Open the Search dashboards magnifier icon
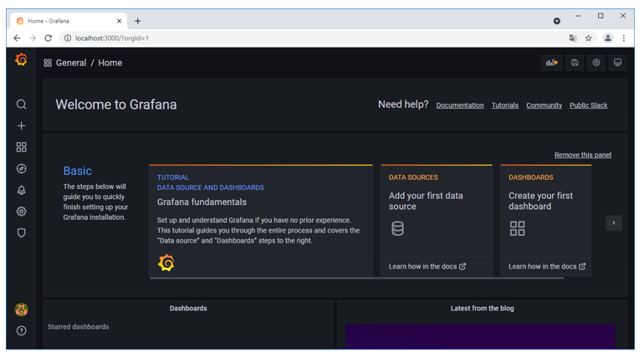The image size is (644, 358). [22, 105]
